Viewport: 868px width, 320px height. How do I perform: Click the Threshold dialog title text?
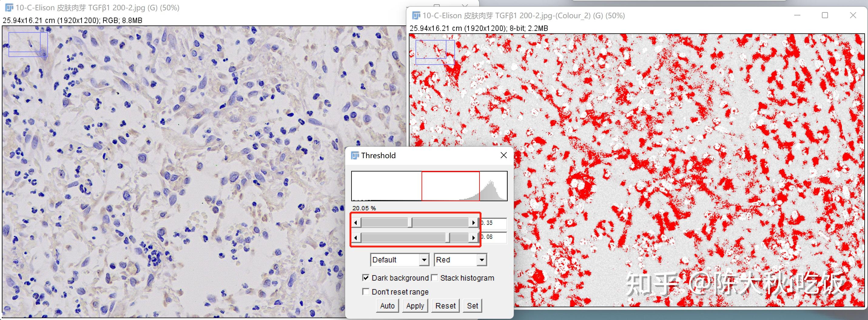pos(378,155)
